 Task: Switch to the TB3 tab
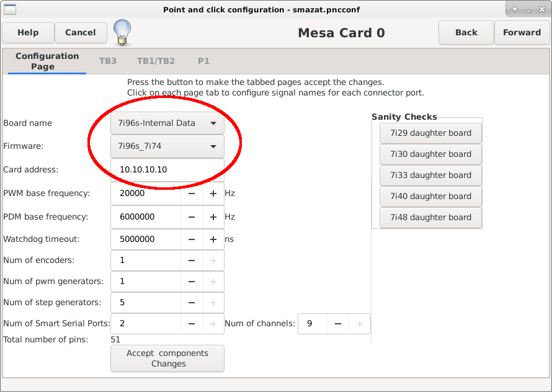(x=108, y=61)
